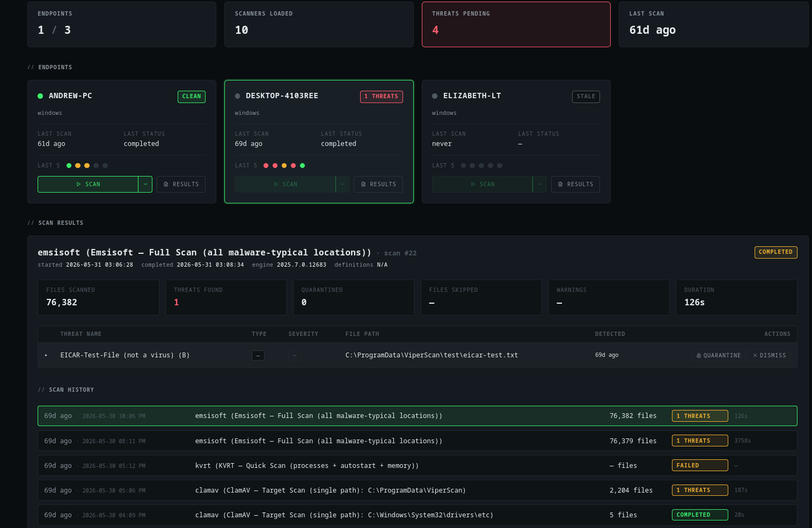Click the Scanners Loaded card showing 10
Viewport: 812px width, 528px height.
[319, 24]
